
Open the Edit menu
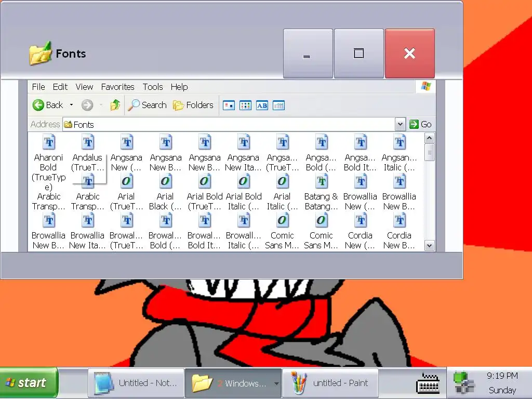pyautogui.click(x=60, y=87)
